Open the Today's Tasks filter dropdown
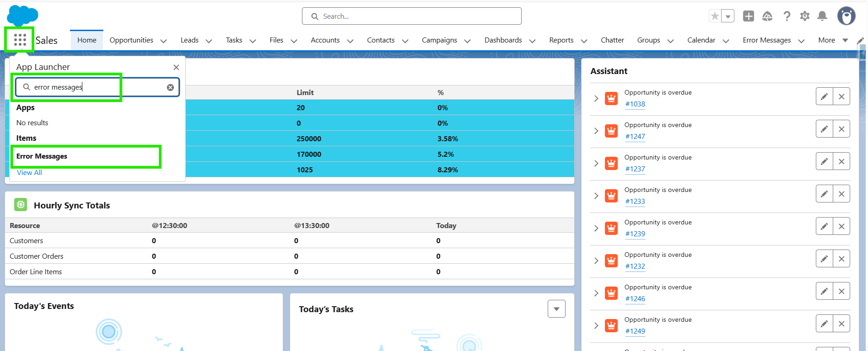 tap(556, 309)
